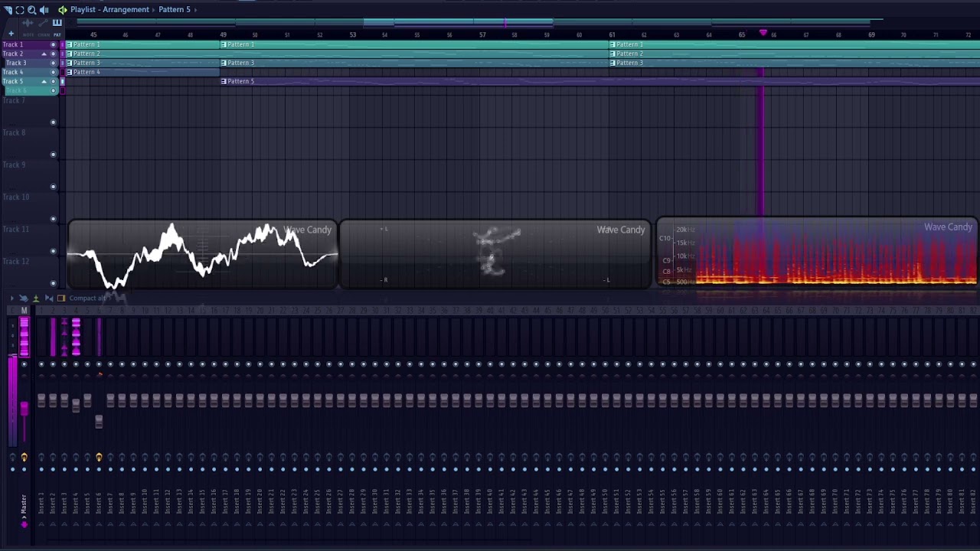
Task: Show the NOTE audio-wave picker icon
Action: 29,23
